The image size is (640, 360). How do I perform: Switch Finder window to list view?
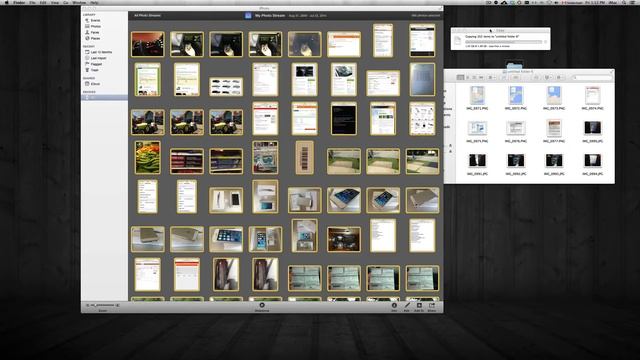point(467,78)
